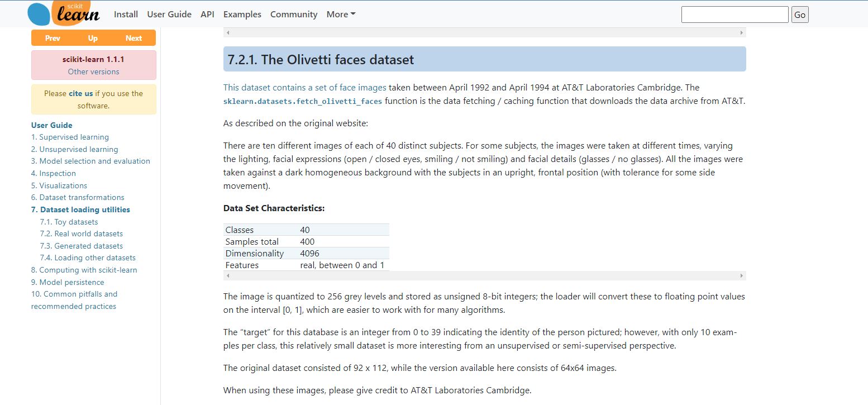The width and height of the screenshot is (868, 405).
Task: Open the Community navigation item
Action: (294, 14)
